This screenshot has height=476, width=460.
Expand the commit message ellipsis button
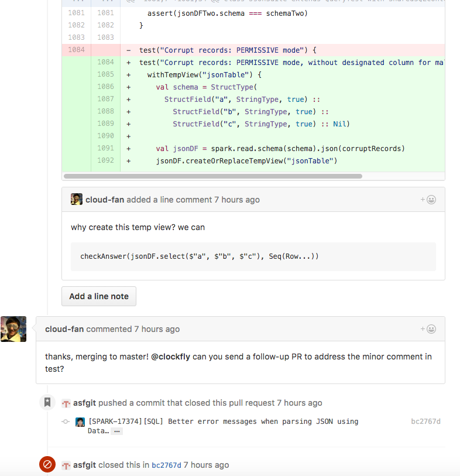[x=117, y=431]
